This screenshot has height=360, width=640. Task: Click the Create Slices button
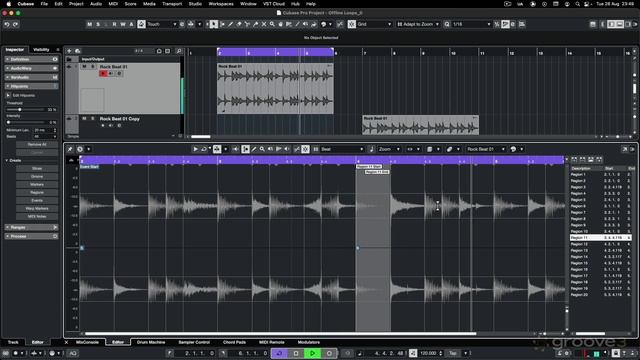[x=37, y=169]
